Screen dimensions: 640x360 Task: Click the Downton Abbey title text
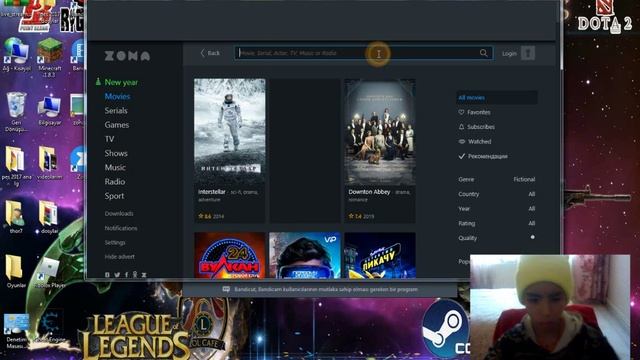pyautogui.click(x=369, y=192)
